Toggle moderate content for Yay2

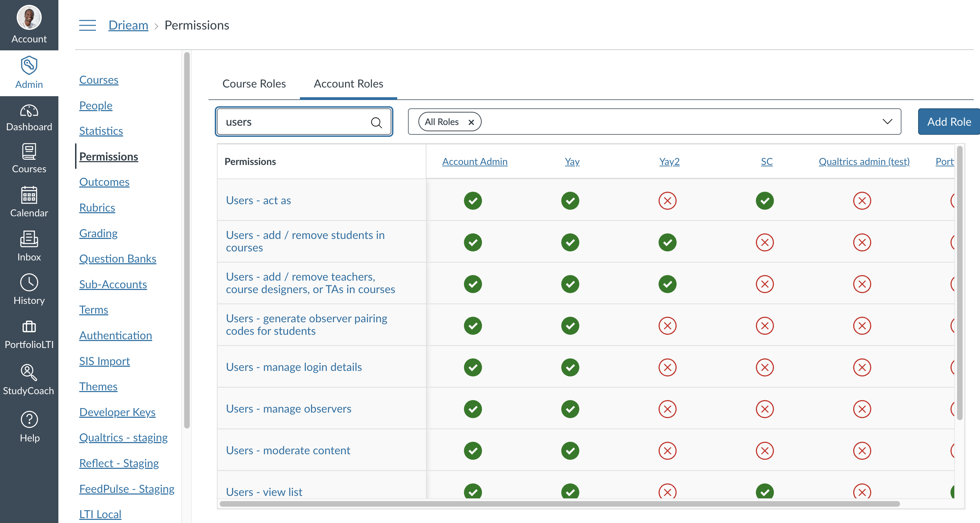[x=668, y=451]
